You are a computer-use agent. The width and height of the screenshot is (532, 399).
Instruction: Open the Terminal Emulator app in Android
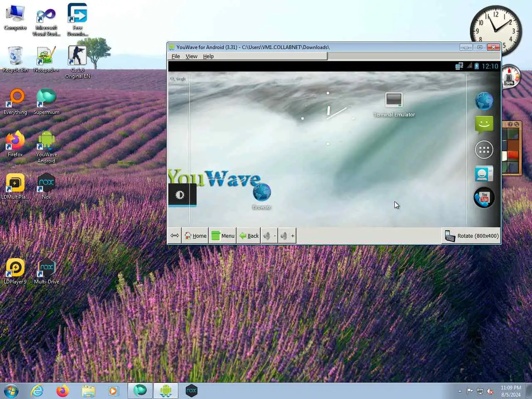(x=394, y=105)
